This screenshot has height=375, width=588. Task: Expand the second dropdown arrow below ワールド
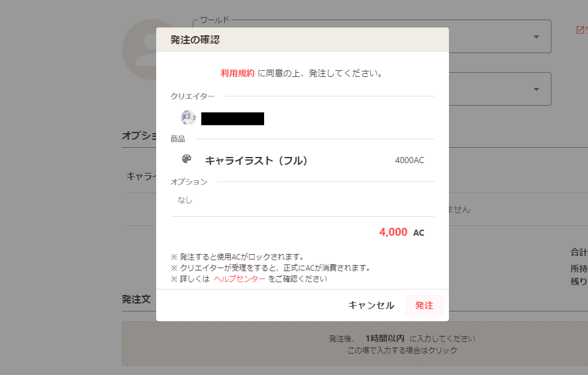coord(536,89)
